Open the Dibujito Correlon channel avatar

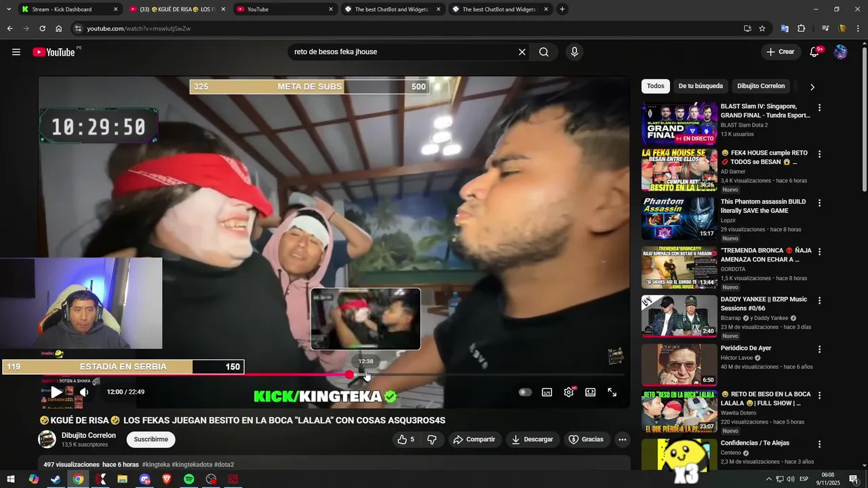[x=47, y=439]
